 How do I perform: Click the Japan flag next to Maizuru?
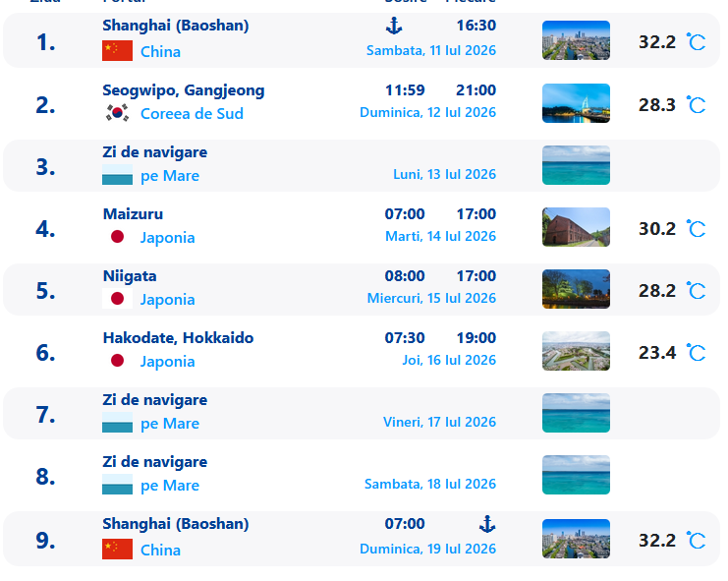(x=118, y=237)
